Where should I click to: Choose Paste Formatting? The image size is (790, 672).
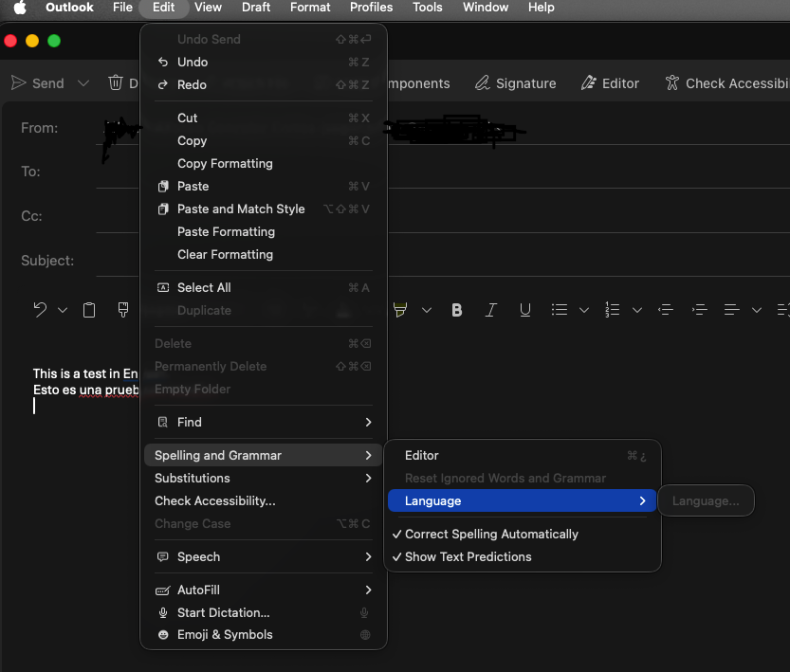click(263, 231)
